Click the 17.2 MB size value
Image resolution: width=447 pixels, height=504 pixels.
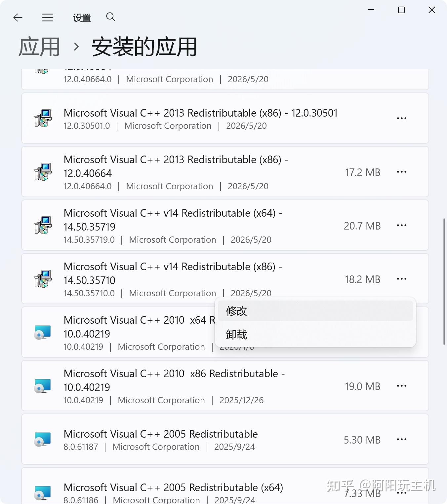363,172
